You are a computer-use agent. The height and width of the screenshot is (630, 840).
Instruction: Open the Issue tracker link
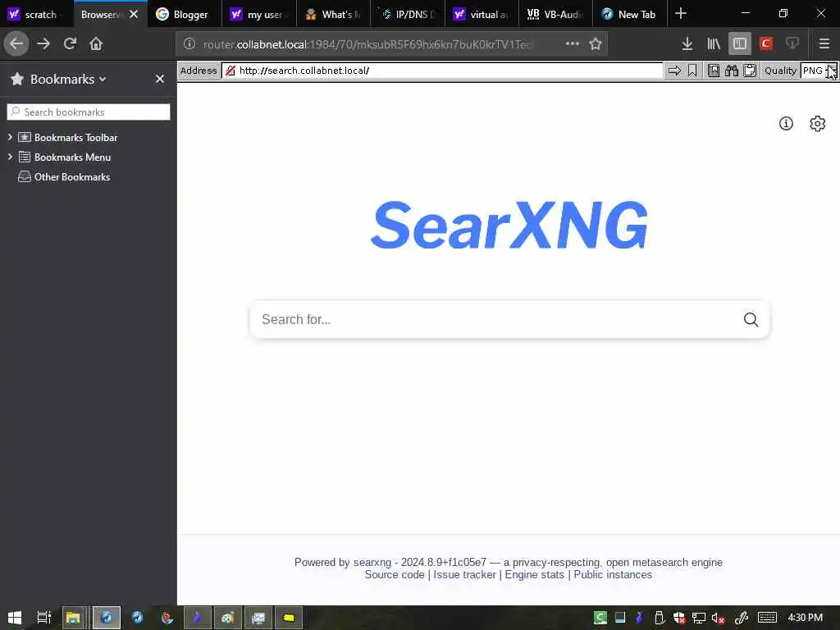464,575
